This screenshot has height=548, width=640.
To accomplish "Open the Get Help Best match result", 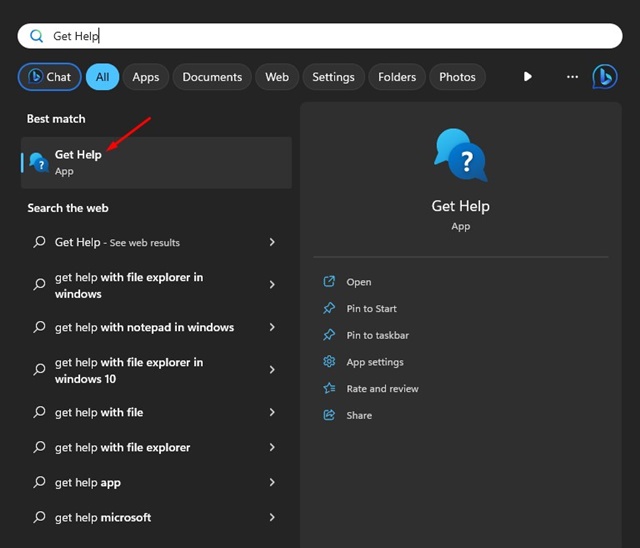I will pyautogui.click(x=156, y=162).
